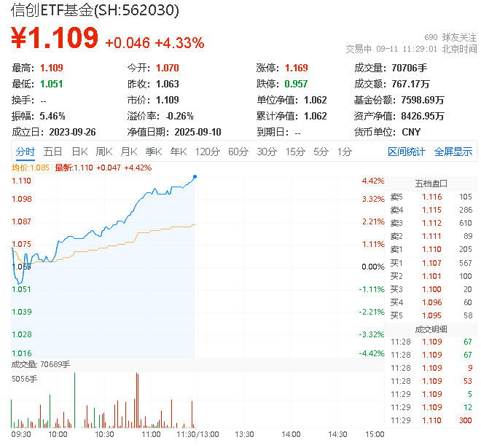The image size is (481, 448).
Task: Switch to the 1分 chart tab
Action: pyautogui.click(x=345, y=152)
